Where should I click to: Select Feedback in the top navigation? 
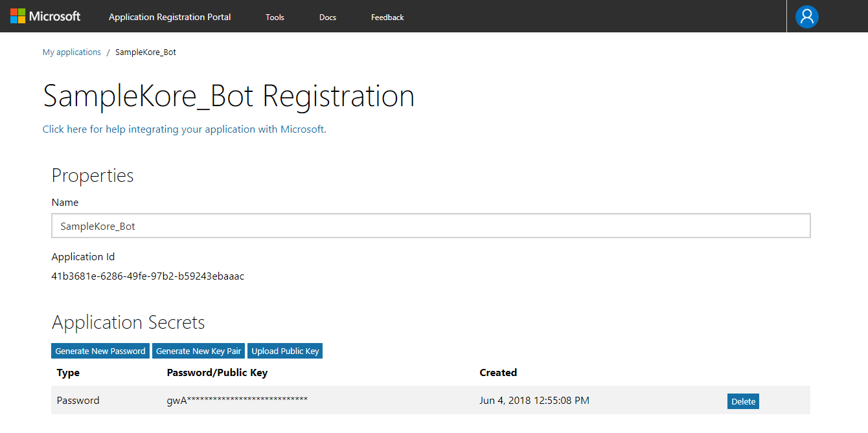click(387, 17)
